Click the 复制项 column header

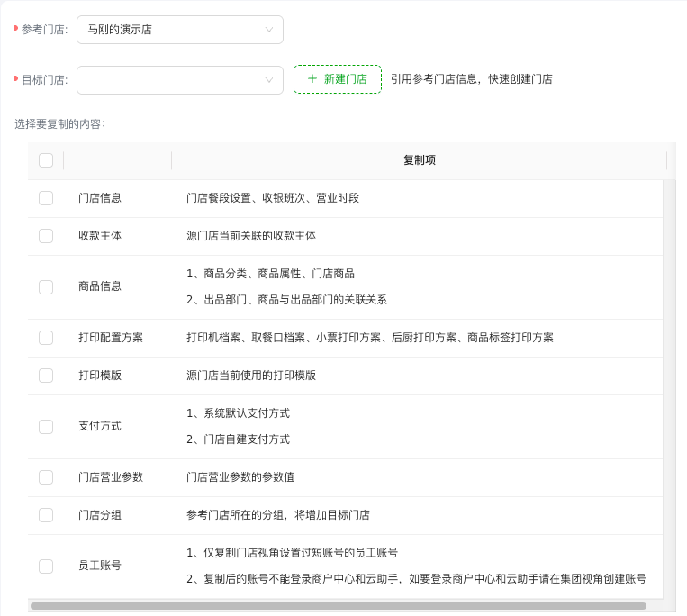click(420, 160)
